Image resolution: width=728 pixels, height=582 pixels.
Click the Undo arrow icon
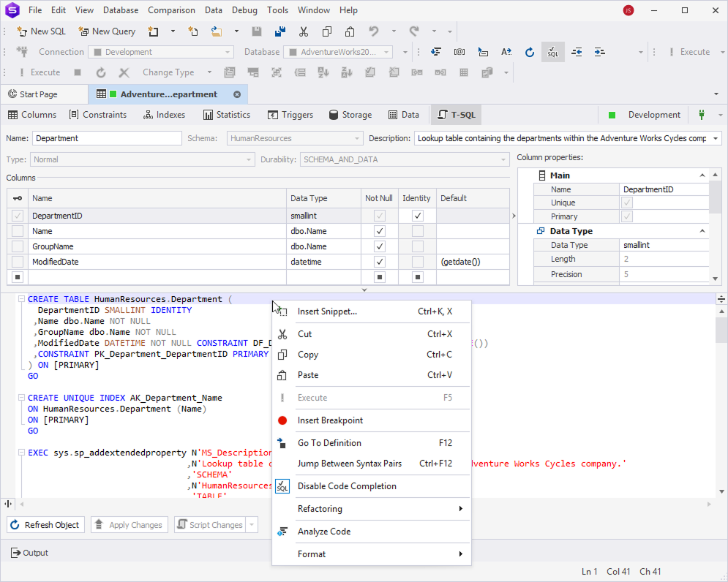(373, 31)
